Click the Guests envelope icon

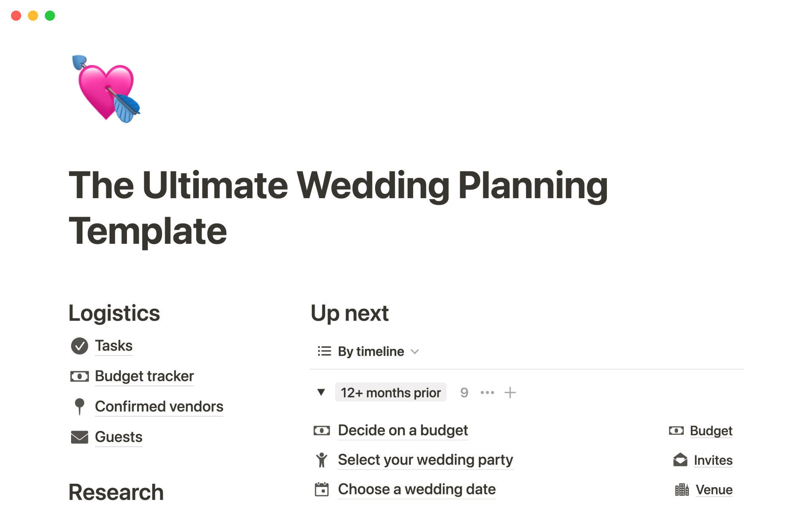tap(79, 436)
